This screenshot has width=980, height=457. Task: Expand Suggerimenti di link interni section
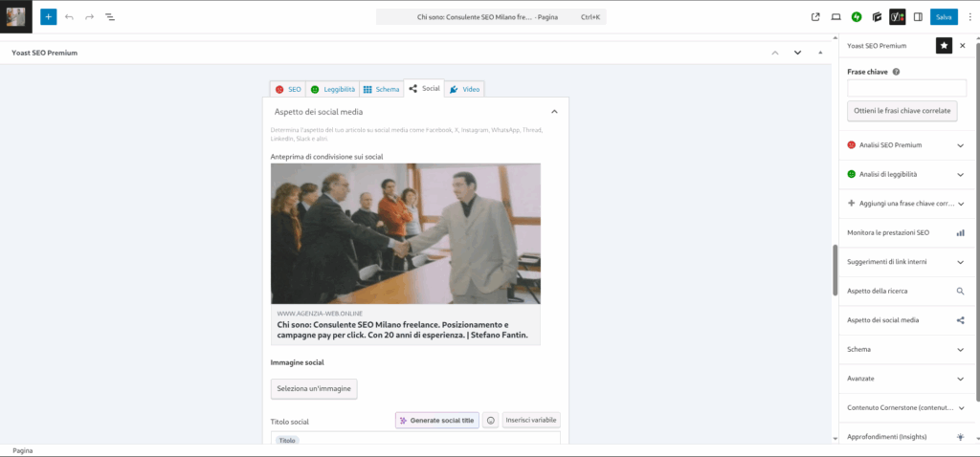[906, 262]
